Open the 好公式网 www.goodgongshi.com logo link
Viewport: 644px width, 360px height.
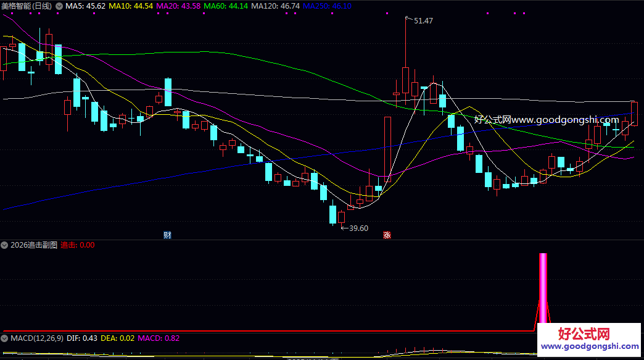(588, 339)
